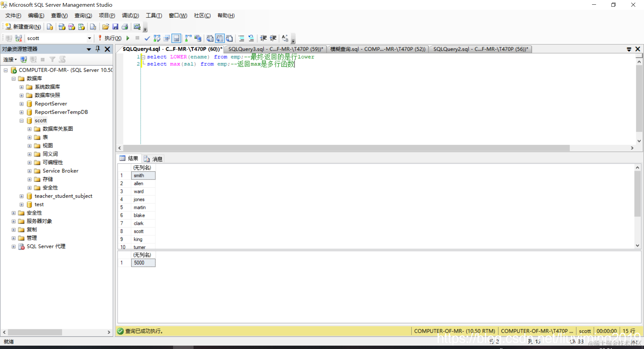
Task: Open a Database Engine Query
Action: (x=50, y=27)
